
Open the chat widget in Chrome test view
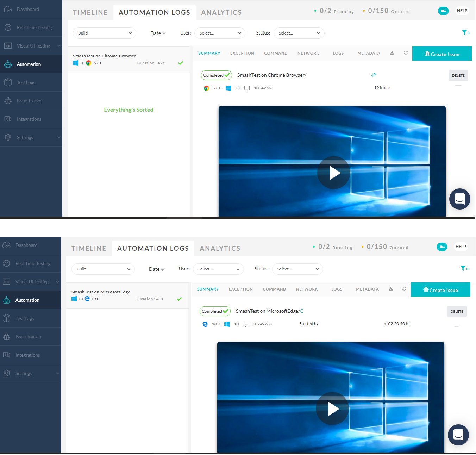click(x=460, y=199)
